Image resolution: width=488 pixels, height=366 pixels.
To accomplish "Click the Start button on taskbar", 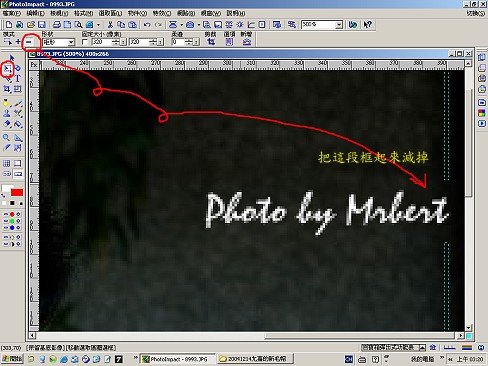I will click(12, 359).
